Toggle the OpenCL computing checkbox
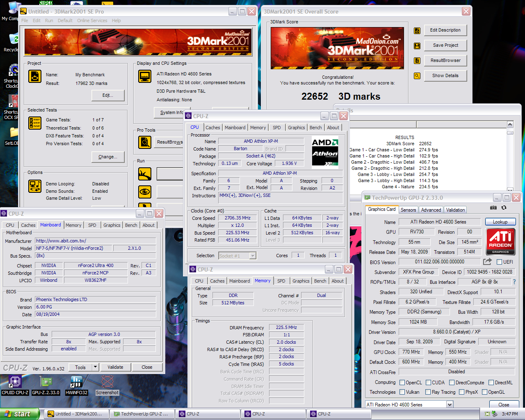 402,383
